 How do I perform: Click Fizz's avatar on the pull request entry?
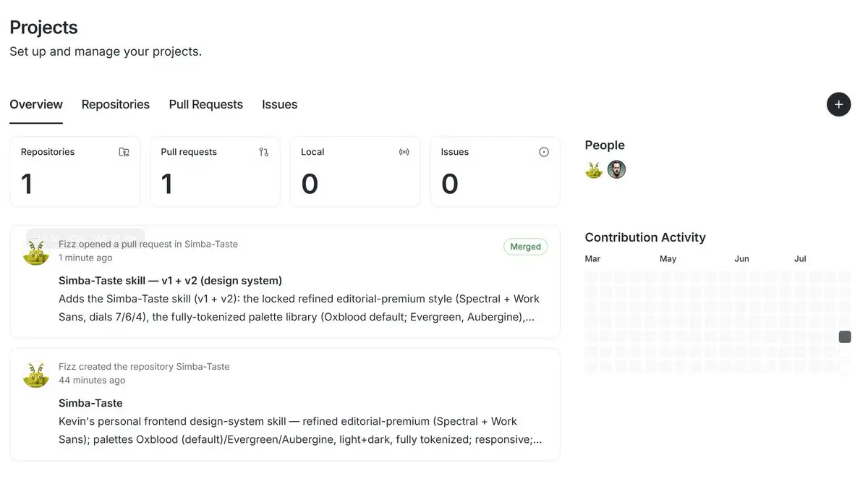click(x=36, y=252)
